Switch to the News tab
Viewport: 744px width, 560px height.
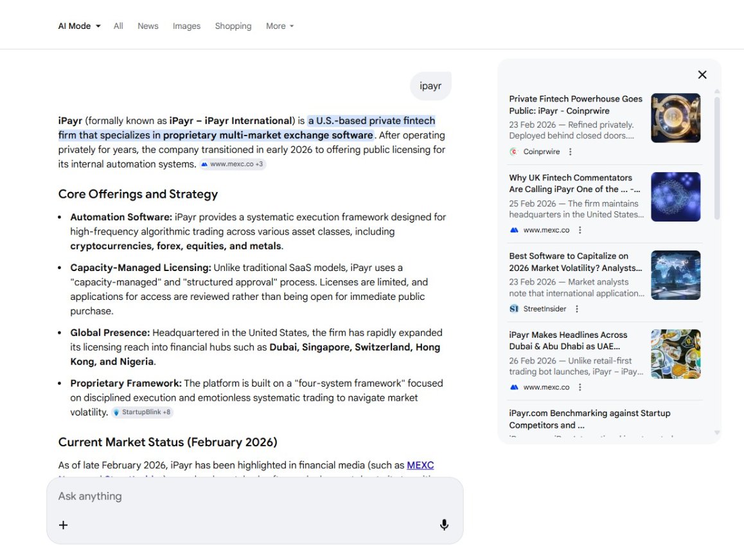click(x=148, y=26)
